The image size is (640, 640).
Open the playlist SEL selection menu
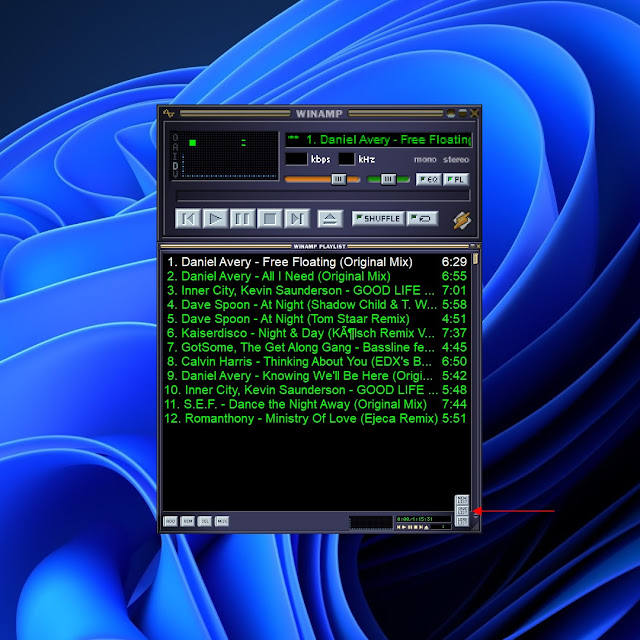point(204,521)
